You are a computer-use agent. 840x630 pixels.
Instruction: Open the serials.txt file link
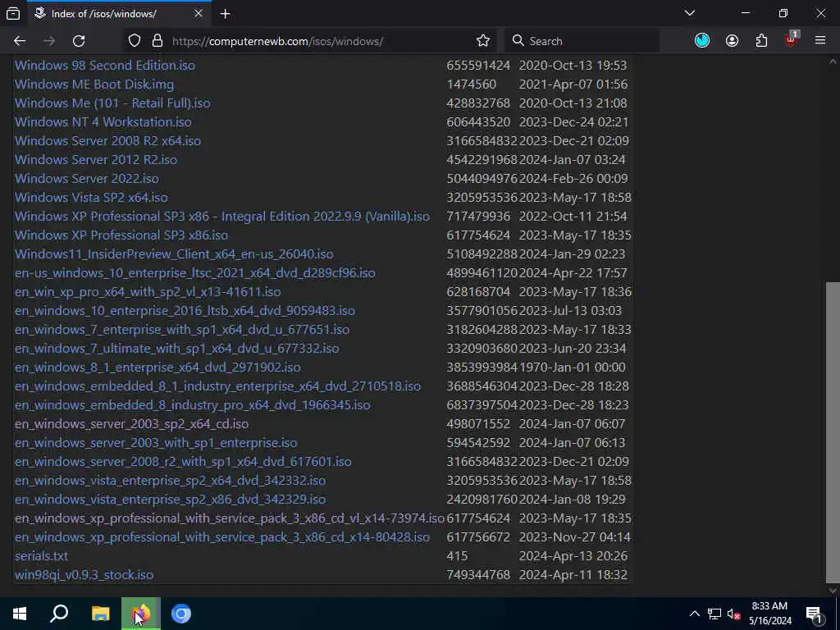click(x=41, y=556)
